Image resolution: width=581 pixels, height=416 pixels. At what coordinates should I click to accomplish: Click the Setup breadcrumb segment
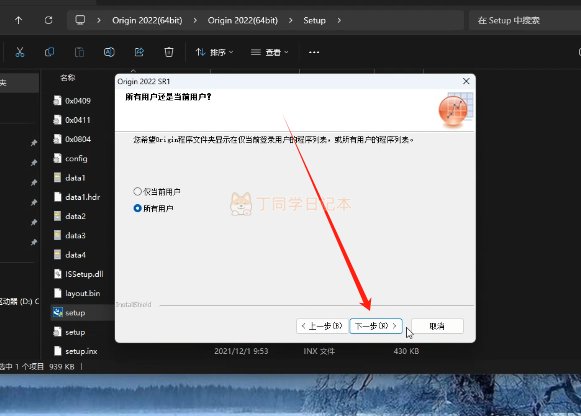click(314, 20)
